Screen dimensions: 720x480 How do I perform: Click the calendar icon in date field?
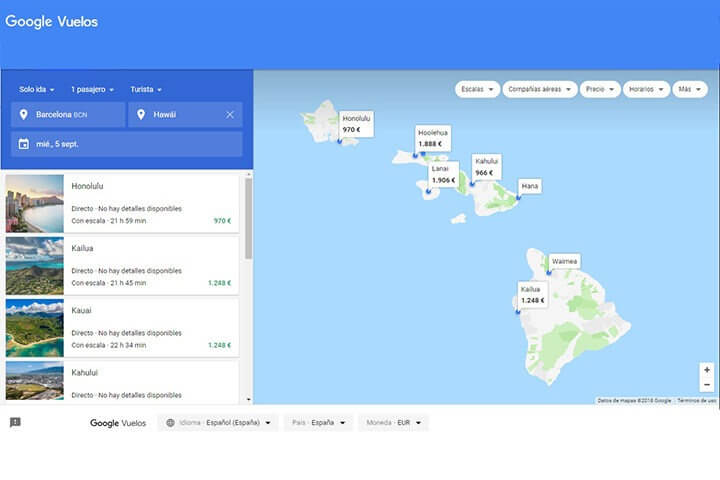(23, 144)
